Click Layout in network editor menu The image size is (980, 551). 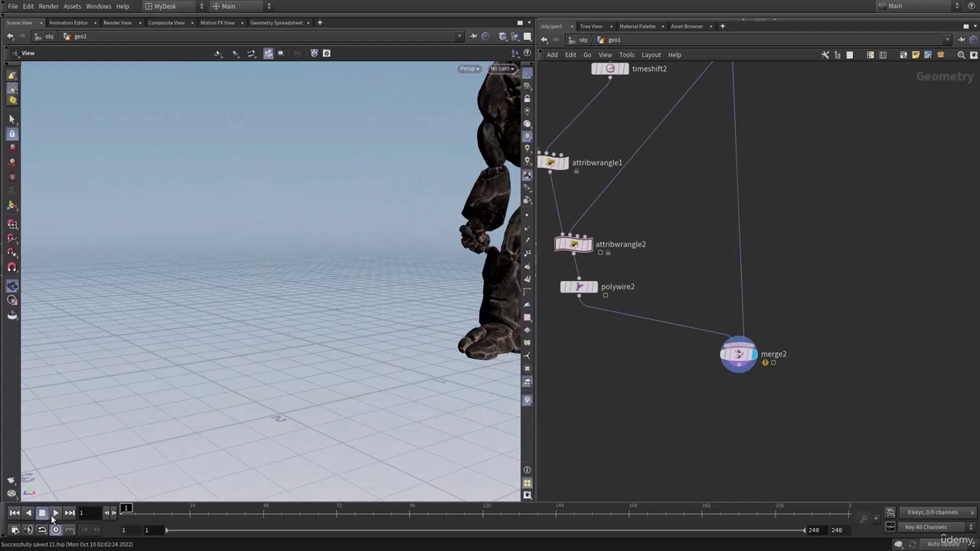pyautogui.click(x=651, y=55)
